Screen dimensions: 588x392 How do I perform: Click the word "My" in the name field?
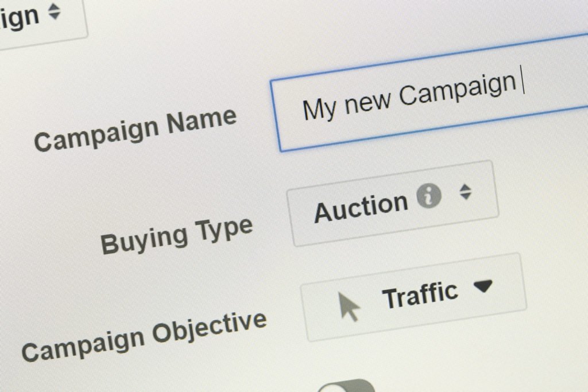click(319, 110)
